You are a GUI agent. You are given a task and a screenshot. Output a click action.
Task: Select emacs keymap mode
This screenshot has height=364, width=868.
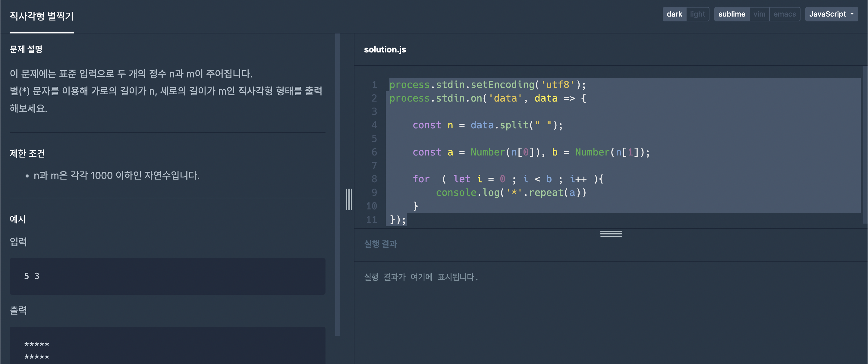[785, 14]
